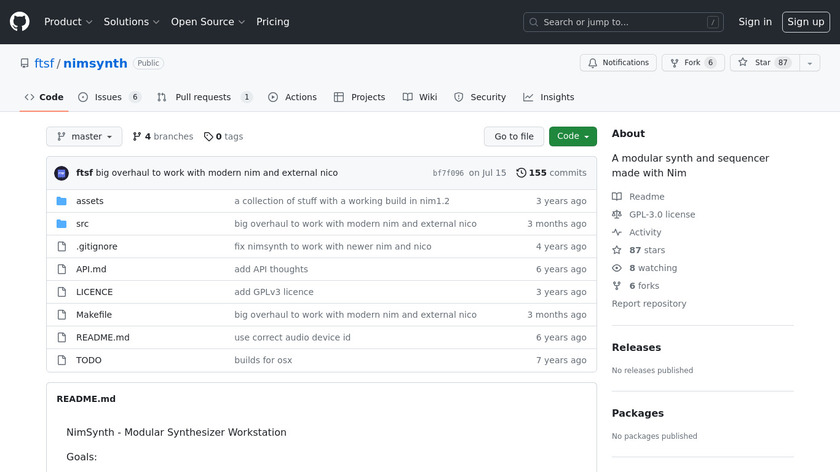The image size is (840, 472).
Task: Expand the green Code dropdown
Action: tap(572, 137)
